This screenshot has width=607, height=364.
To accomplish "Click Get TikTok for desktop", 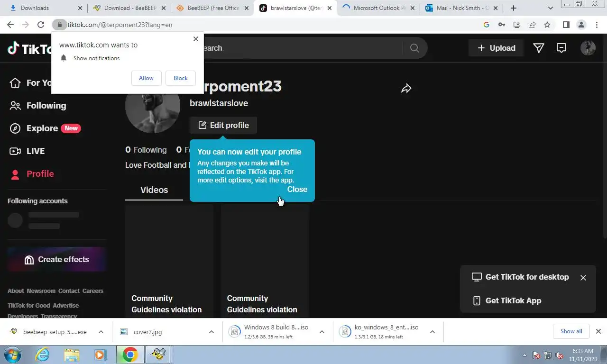I will click(x=520, y=277).
